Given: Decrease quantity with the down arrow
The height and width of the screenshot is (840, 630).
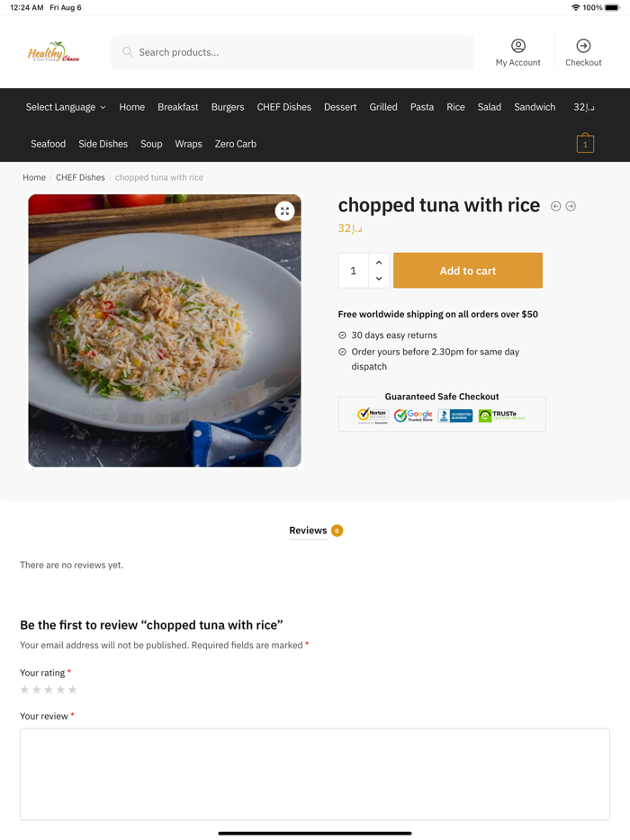Looking at the screenshot, I should pos(379,279).
